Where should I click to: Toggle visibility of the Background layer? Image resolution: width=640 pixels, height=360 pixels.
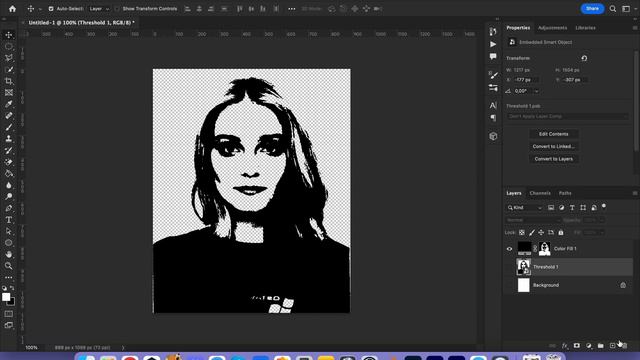coord(509,285)
